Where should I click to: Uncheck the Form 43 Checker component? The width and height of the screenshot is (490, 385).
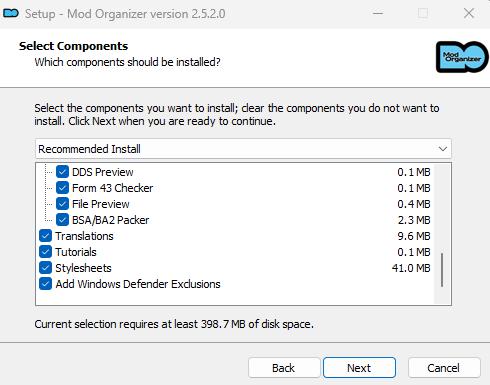coord(62,188)
